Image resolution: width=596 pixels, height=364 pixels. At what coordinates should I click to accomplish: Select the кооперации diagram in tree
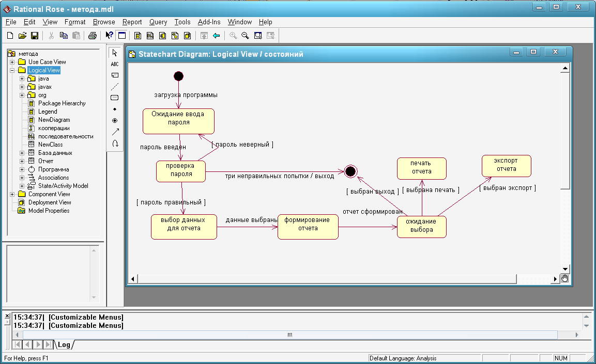54,128
